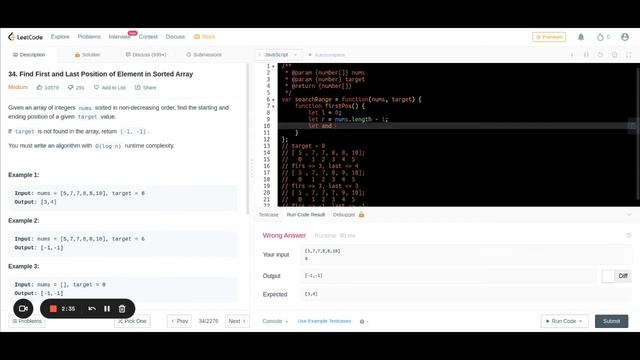Switch to the Solution tab

pyautogui.click(x=87, y=55)
